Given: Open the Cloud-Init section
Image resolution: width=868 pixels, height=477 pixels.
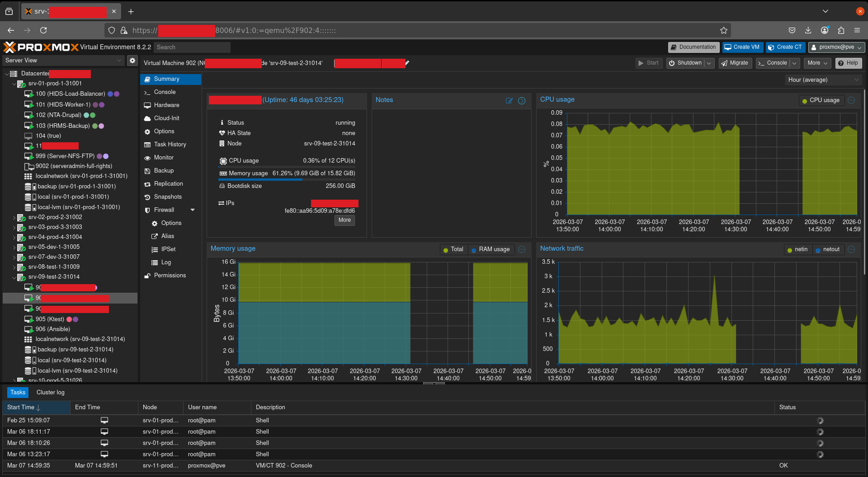Looking at the screenshot, I should tap(171, 118).
